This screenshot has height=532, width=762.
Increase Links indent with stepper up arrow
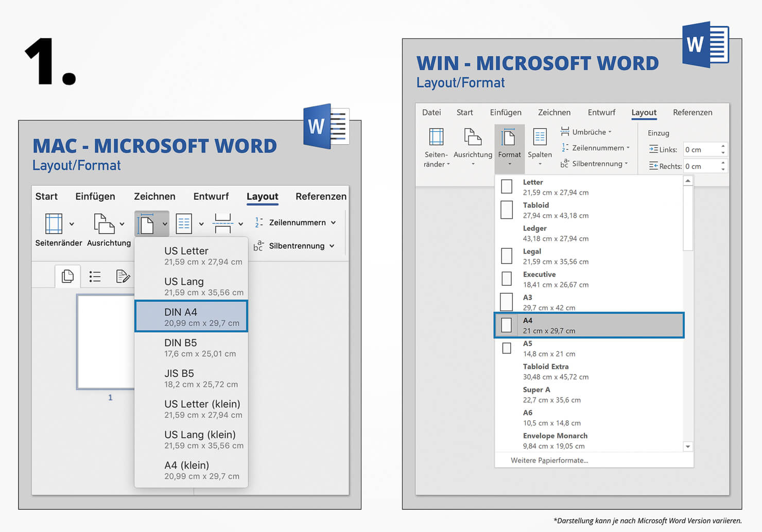[723, 146]
